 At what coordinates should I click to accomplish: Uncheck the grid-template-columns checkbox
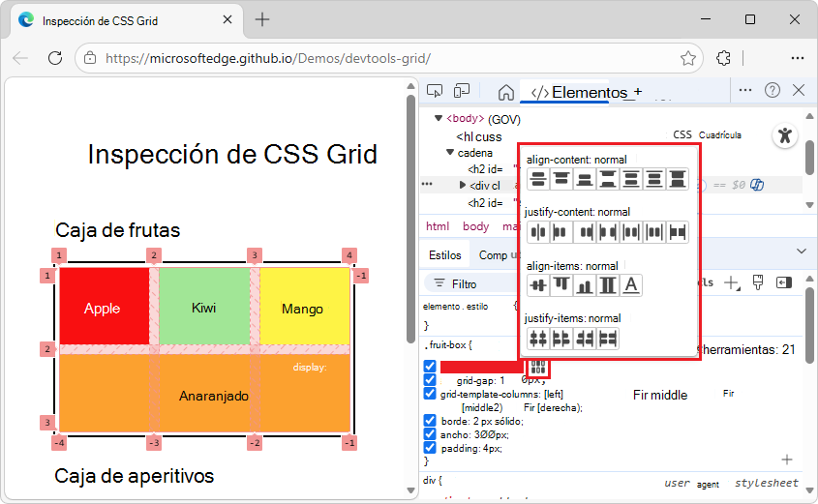pos(430,394)
